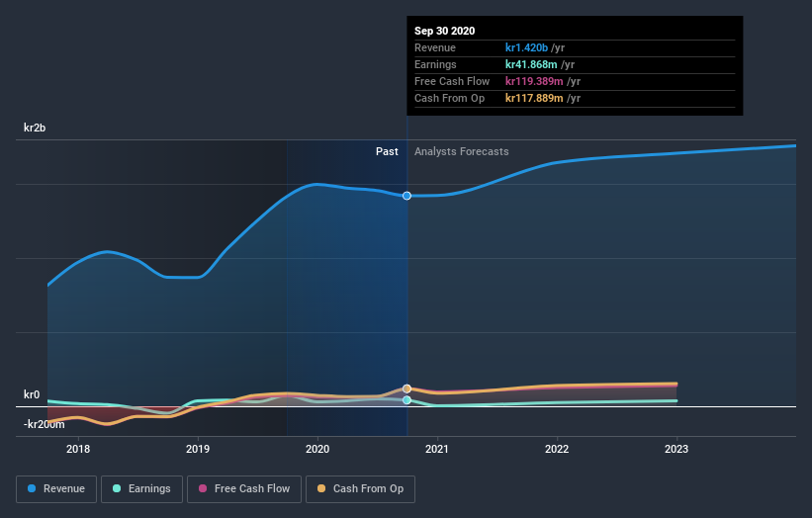Click the Revenue row label in tooltip
The width and height of the screenshot is (812, 518).
[x=435, y=47]
